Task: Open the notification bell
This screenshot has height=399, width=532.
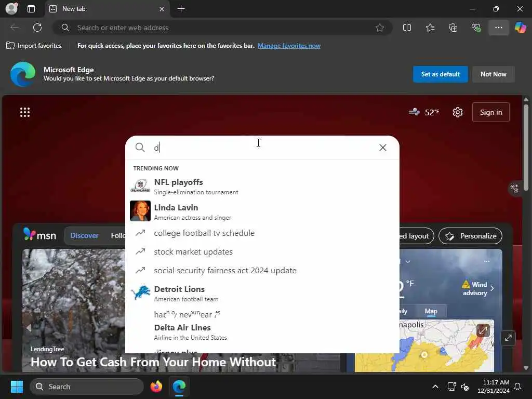Action: pyautogui.click(x=517, y=387)
